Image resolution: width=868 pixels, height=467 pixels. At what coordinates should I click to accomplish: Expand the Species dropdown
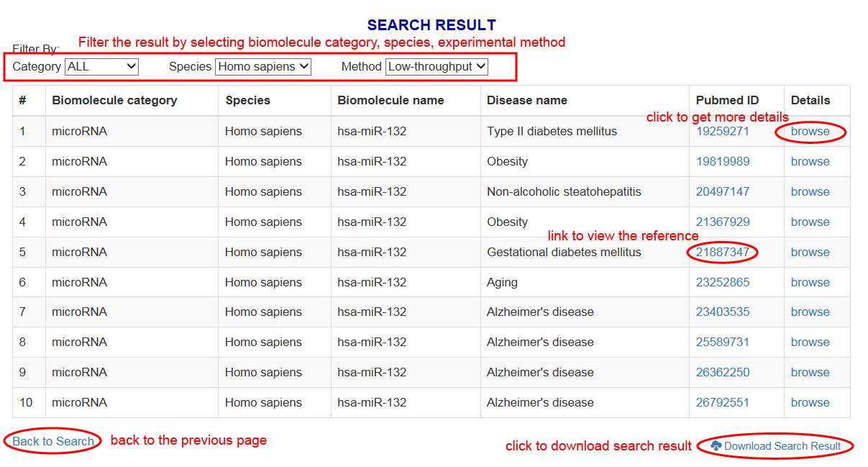pos(262,66)
